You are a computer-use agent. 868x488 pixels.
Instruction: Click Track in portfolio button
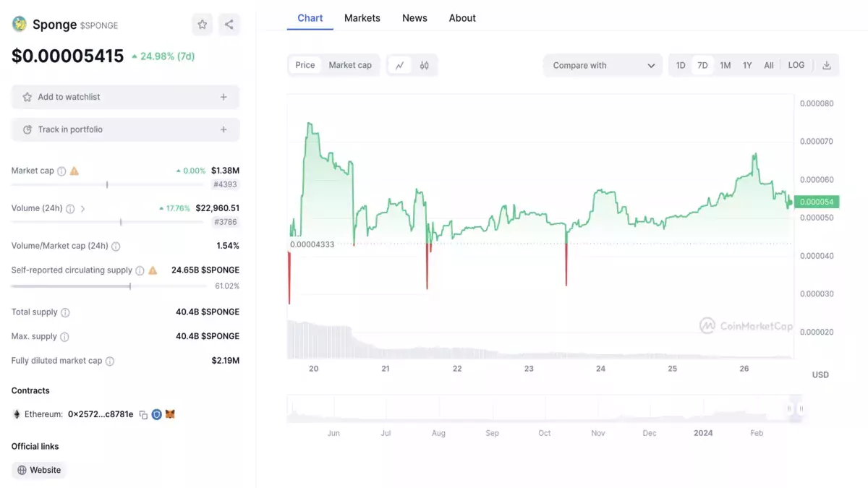[125, 129]
